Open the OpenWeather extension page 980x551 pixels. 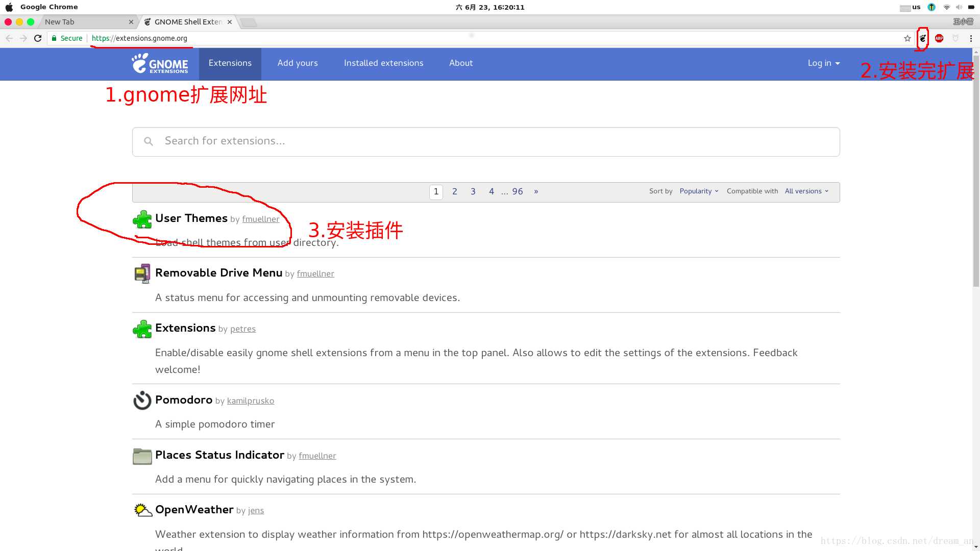pyautogui.click(x=194, y=510)
